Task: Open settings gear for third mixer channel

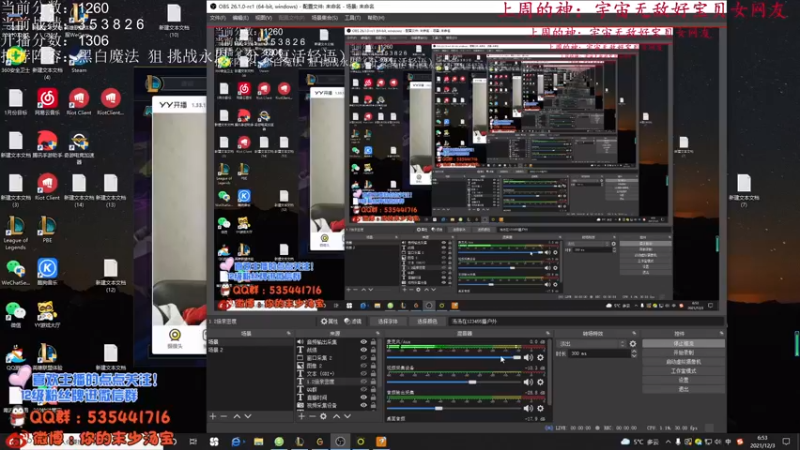Action: point(540,408)
